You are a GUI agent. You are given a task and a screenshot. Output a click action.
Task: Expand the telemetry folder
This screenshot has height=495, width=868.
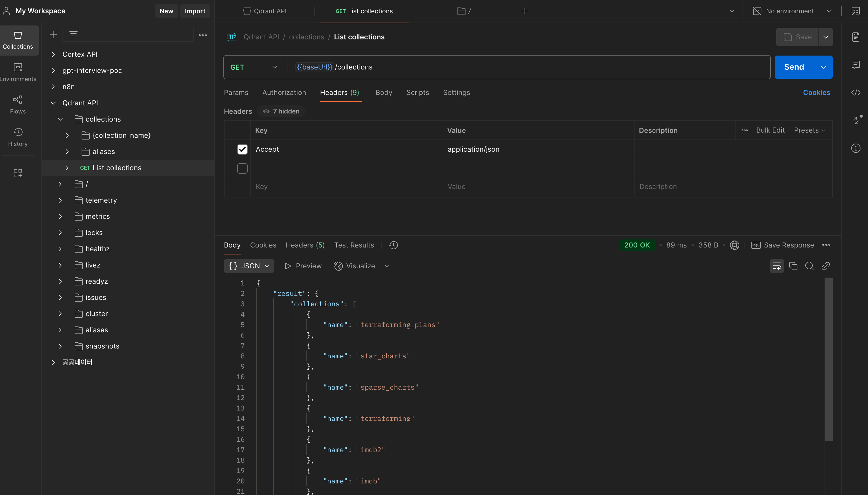60,200
